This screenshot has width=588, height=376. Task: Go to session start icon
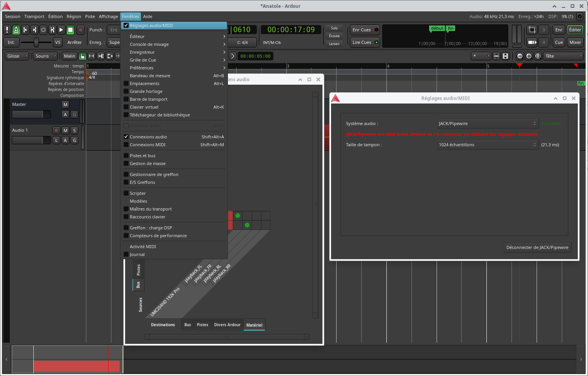25,30
